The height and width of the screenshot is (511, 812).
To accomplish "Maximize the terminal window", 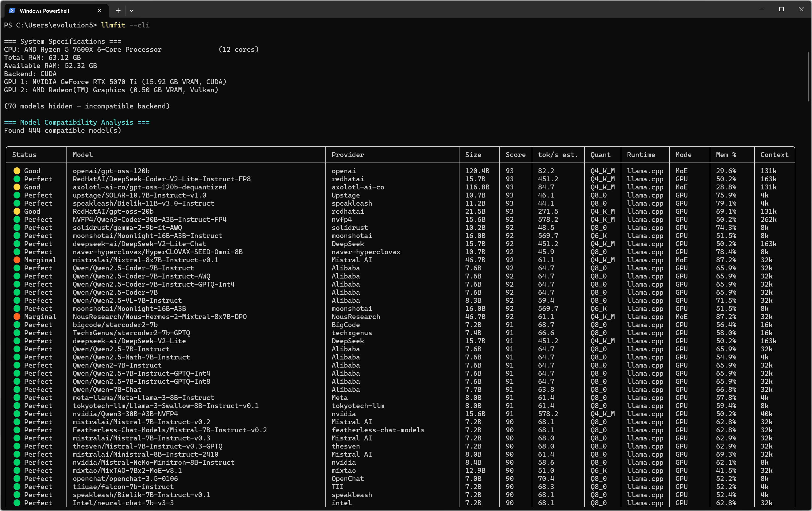I will point(781,10).
